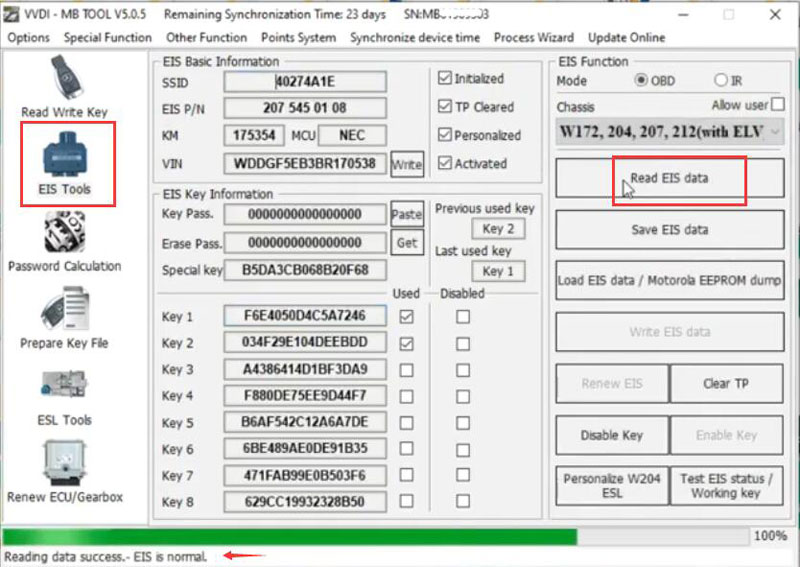Click the Last used key value Key 1
The image size is (800, 567).
click(498, 271)
